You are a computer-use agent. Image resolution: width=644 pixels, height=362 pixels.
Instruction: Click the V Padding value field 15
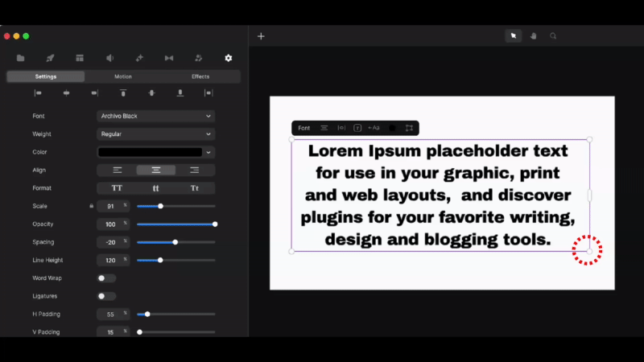(113, 332)
